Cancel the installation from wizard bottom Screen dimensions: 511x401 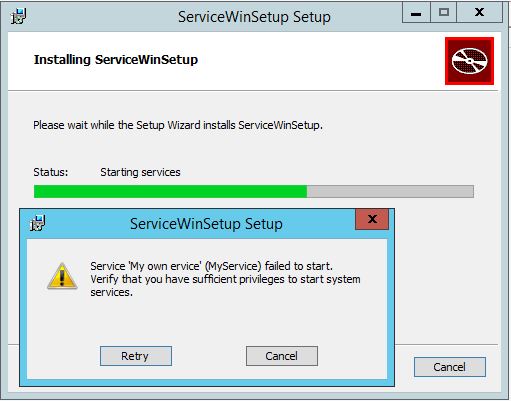pyautogui.click(x=450, y=367)
